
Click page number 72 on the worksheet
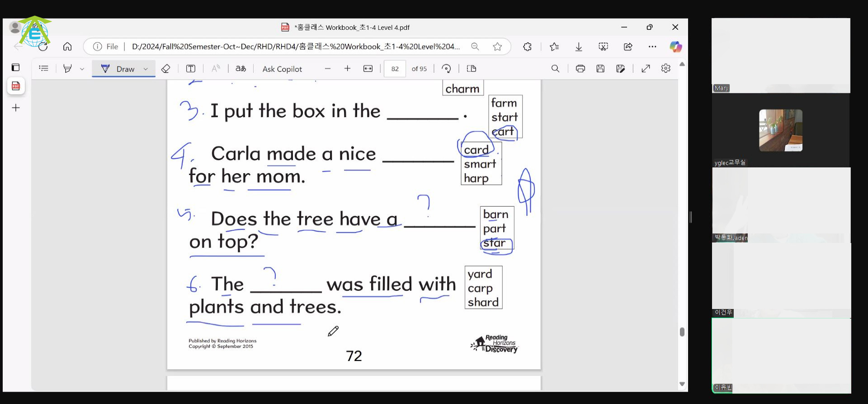(x=354, y=356)
